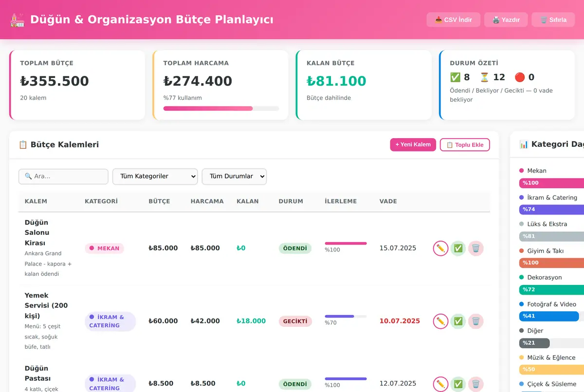Image resolution: width=584 pixels, height=392 pixels.
Task: Download the budget with CSV İndir
Action: tap(453, 20)
